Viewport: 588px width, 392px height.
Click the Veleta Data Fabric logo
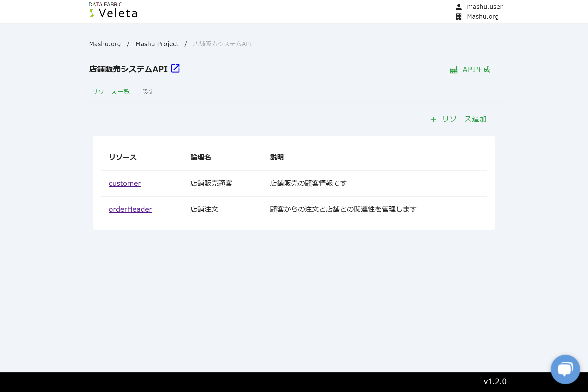pos(113,11)
